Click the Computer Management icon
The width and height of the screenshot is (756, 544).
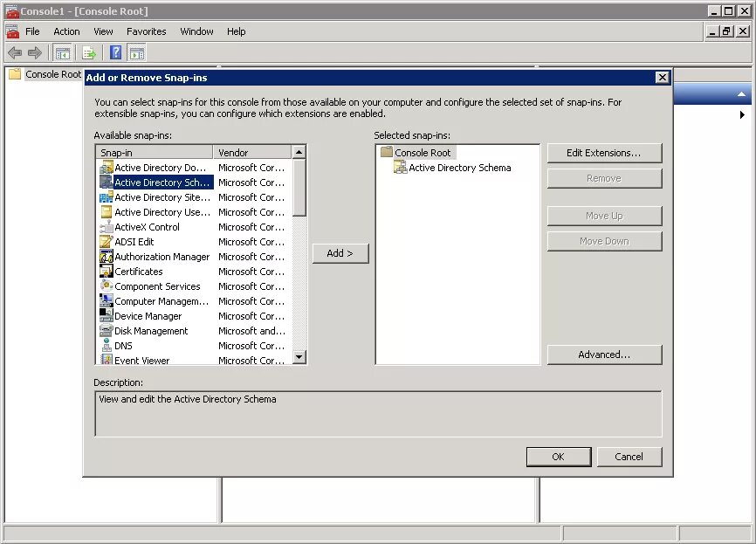click(107, 301)
